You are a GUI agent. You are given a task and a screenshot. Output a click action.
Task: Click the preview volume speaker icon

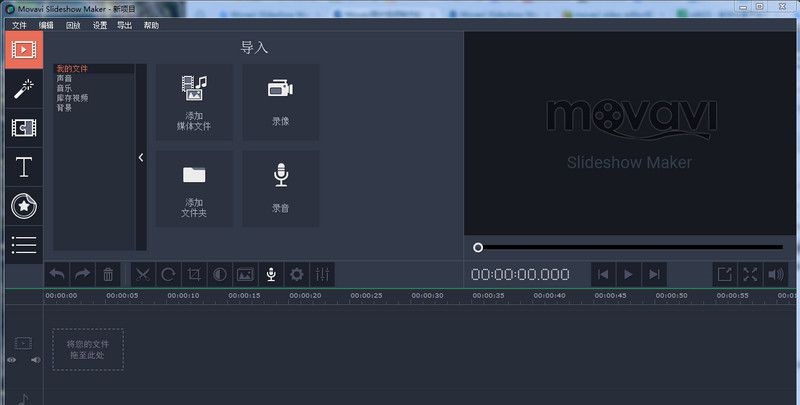pos(776,274)
